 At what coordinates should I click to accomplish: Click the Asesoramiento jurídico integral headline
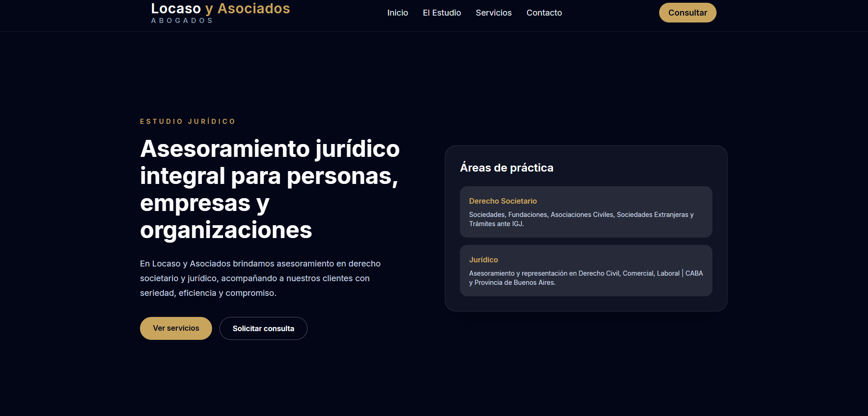[270, 189]
